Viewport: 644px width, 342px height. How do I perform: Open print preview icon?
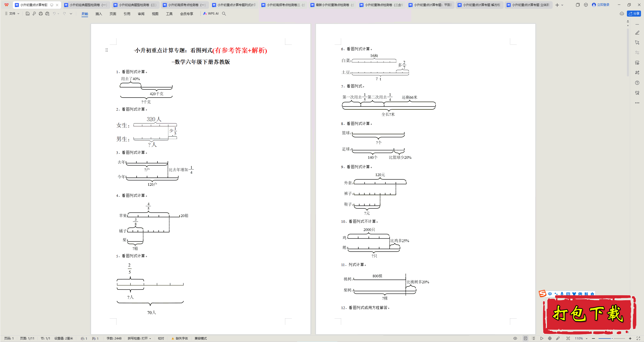47,14
